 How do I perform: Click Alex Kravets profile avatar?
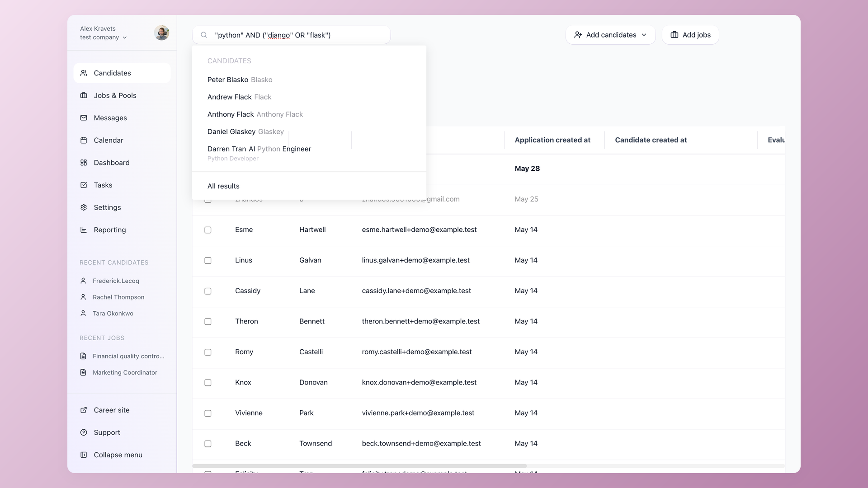pyautogui.click(x=161, y=33)
